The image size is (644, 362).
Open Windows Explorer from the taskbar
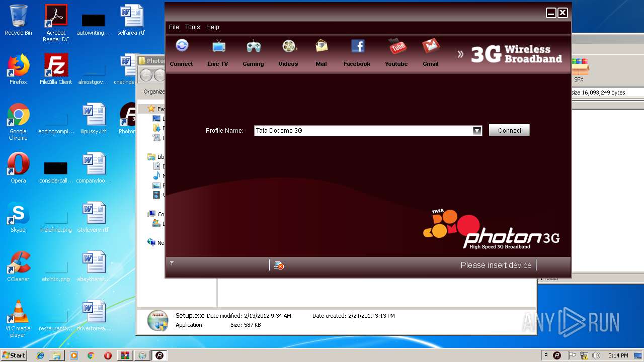pos(57,355)
